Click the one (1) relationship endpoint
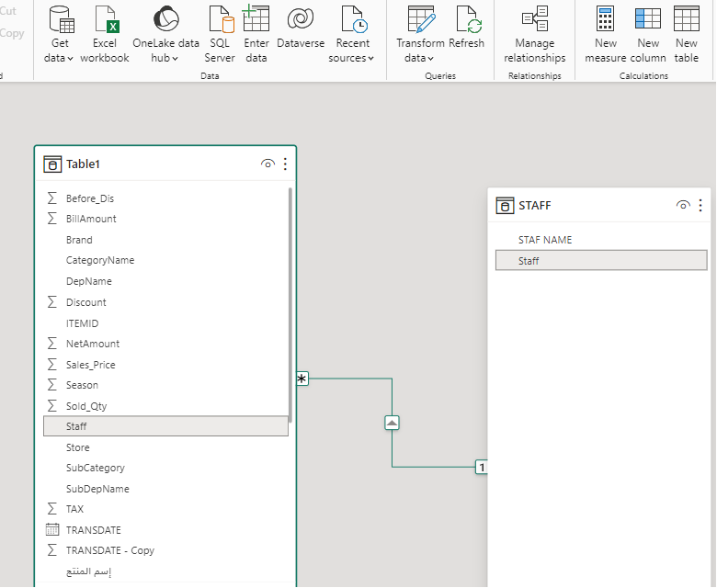The image size is (717, 588). pyautogui.click(x=482, y=467)
